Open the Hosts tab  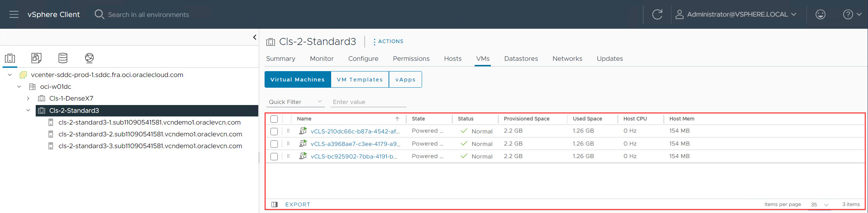click(x=453, y=59)
